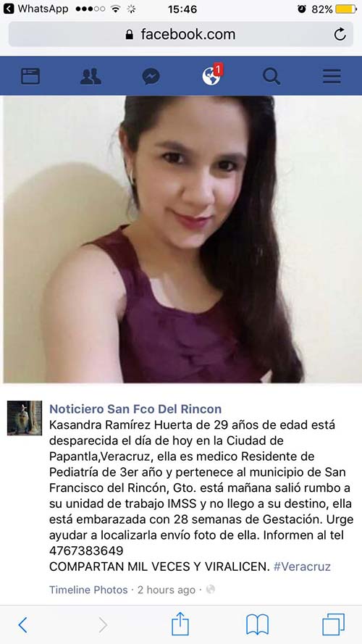Show open tabs in Safari

point(333,624)
